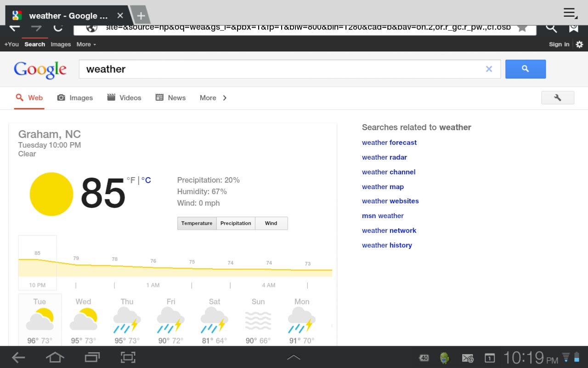Switch to Videos results tab
Viewport: 588px width, 368px height.
pyautogui.click(x=124, y=98)
